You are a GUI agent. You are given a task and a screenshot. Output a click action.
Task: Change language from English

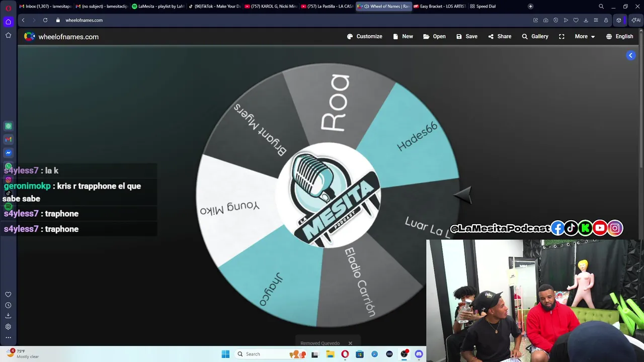619,36
